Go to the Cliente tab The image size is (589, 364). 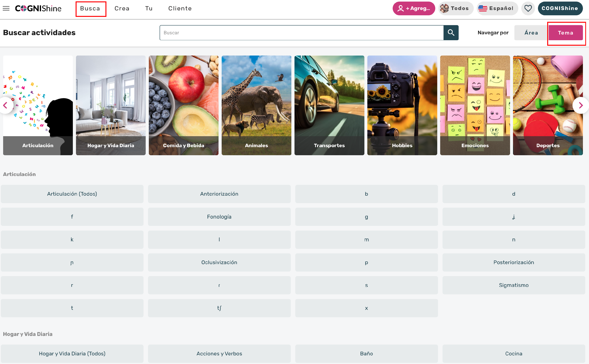click(x=180, y=8)
